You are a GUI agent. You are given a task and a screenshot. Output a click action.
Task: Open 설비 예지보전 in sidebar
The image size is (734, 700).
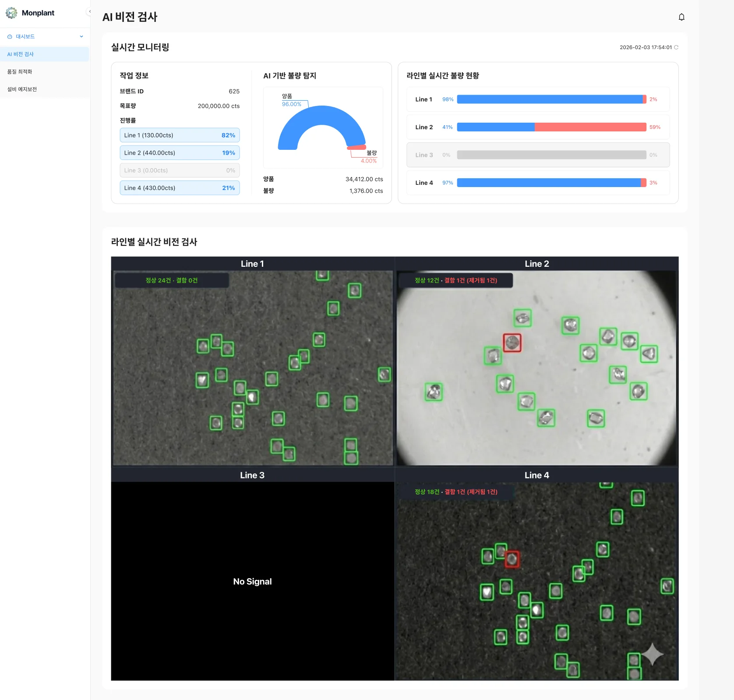point(22,89)
